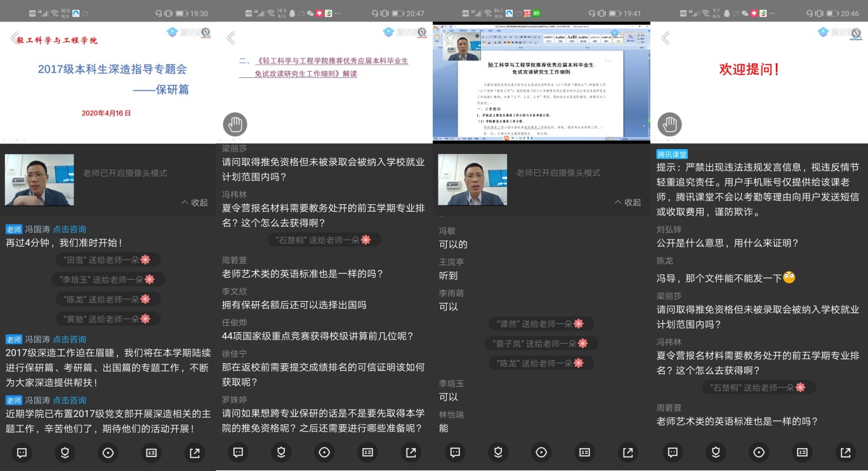The image size is (868, 471).
Task: Tap teacher badge icon in fourth screen's bottom bar
Action: 716,453
